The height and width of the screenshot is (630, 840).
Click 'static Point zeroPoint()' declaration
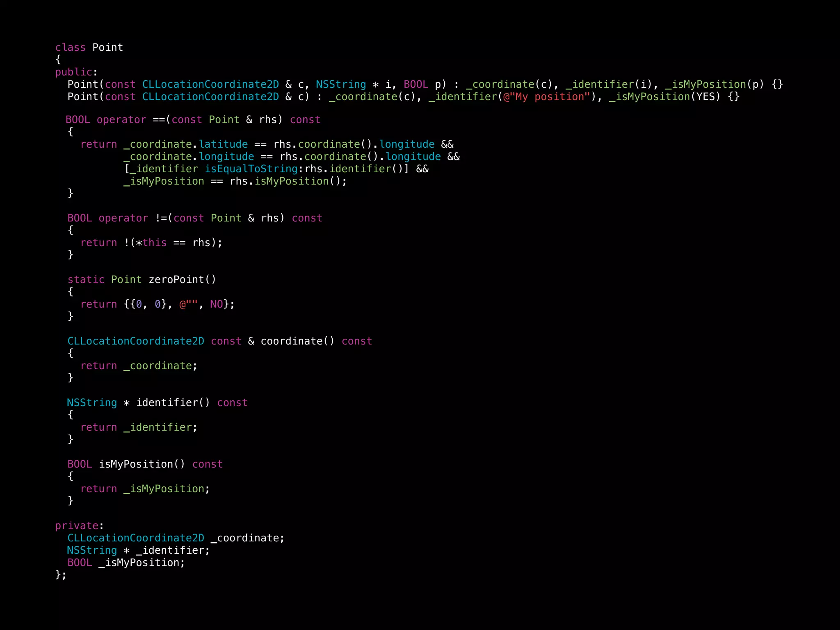(142, 280)
